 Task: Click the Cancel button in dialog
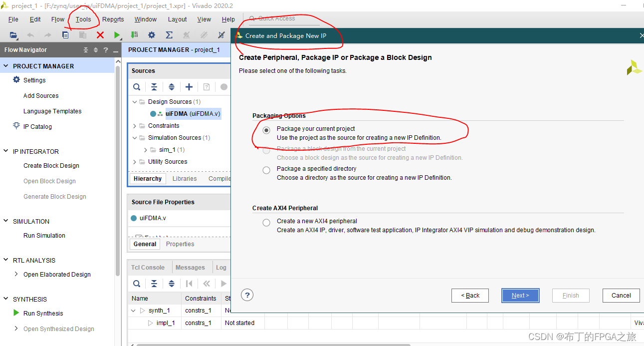pyautogui.click(x=621, y=296)
